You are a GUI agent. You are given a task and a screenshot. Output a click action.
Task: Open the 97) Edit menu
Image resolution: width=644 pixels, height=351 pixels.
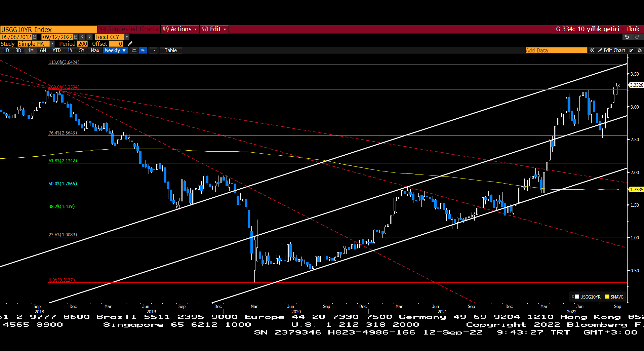[214, 29]
